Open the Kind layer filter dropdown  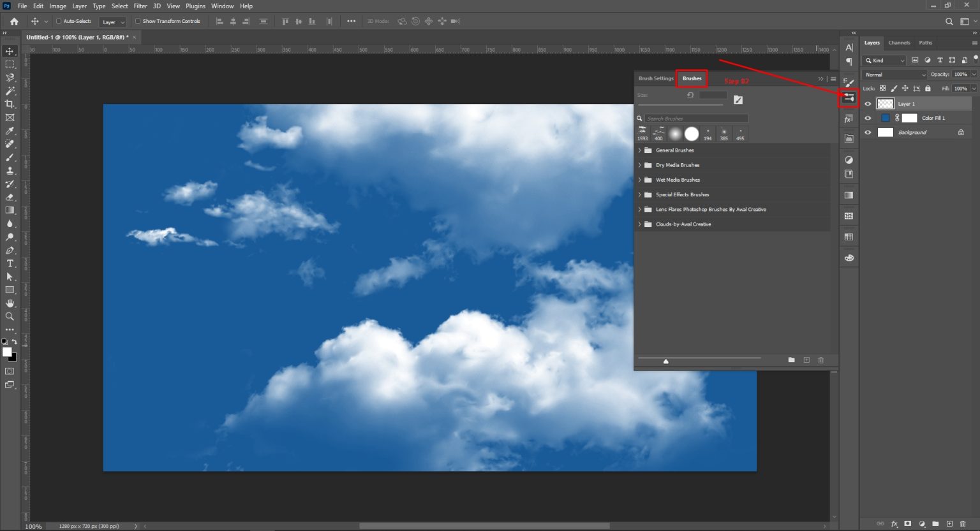884,60
